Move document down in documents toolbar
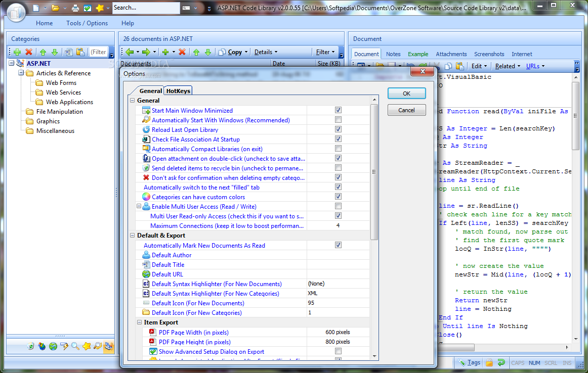This screenshot has height=373, width=588. [208, 52]
